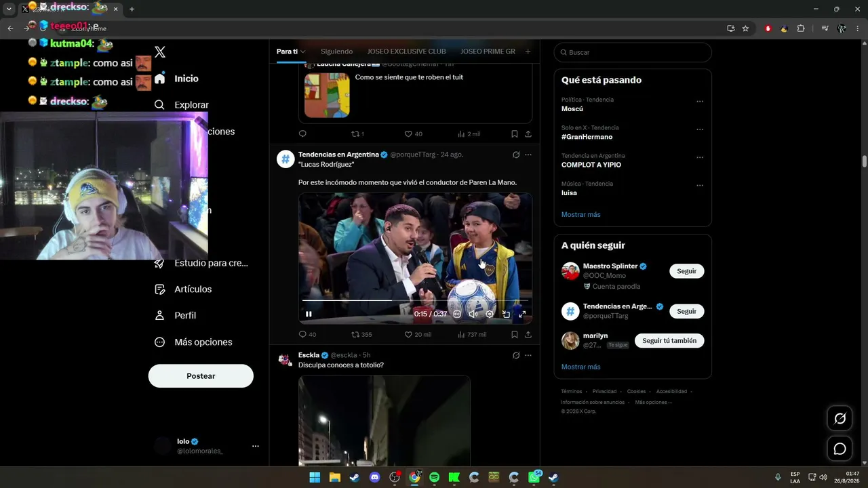Go to Explorar in the sidebar

181,105
